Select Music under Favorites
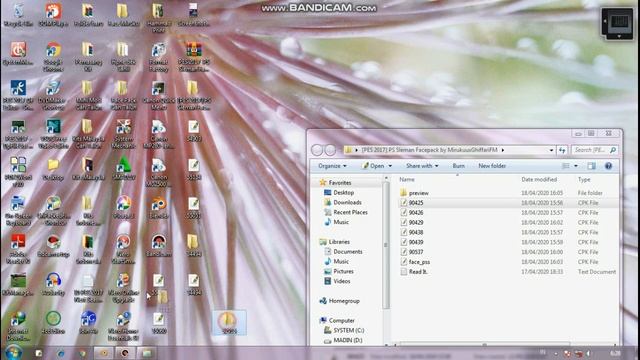 point(341,222)
